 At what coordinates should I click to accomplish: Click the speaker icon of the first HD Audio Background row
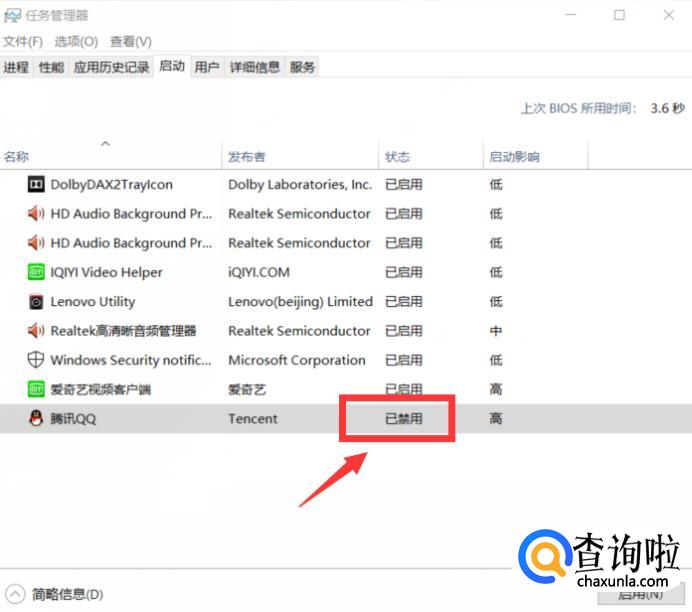point(36,214)
